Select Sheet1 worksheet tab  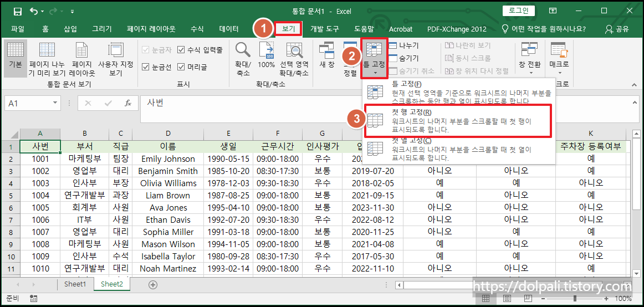(x=75, y=284)
